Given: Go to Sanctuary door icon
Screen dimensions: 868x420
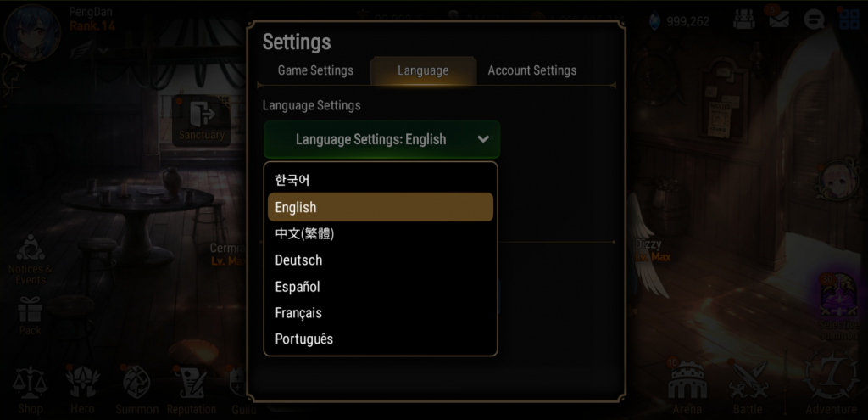Looking at the screenshot, I should (x=202, y=120).
